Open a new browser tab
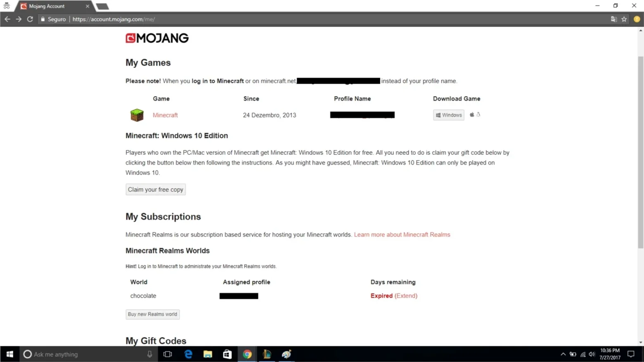The height and width of the screenshot is (362, 644). (102, 6)
